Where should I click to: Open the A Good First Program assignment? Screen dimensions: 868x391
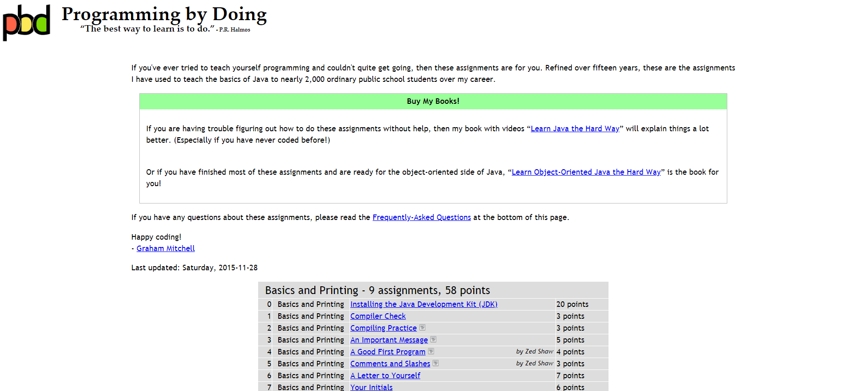tap(387, 352)
